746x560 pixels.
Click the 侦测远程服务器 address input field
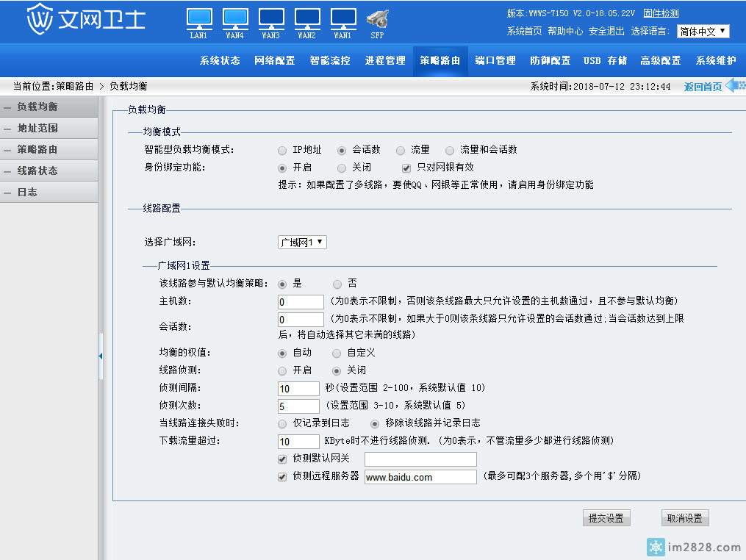tap(420, 477)
